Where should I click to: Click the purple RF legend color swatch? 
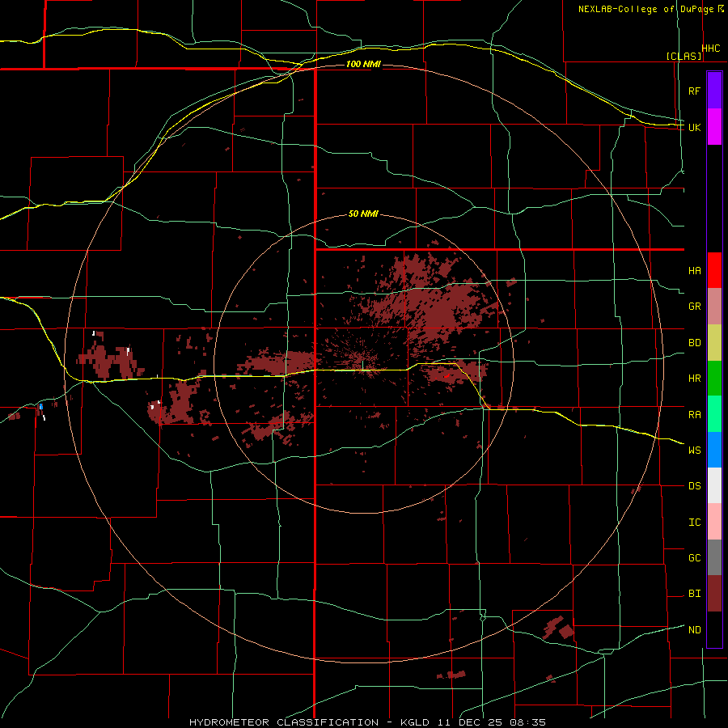coord(714,91)
